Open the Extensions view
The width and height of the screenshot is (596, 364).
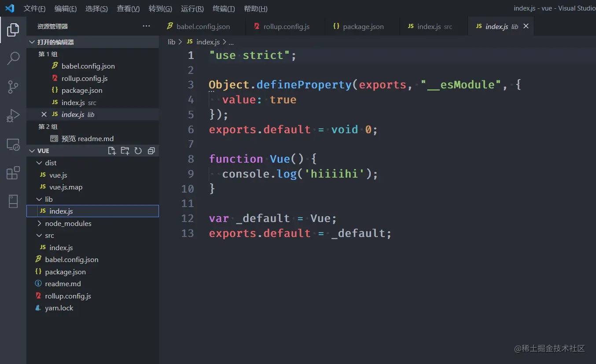[13, 173]
